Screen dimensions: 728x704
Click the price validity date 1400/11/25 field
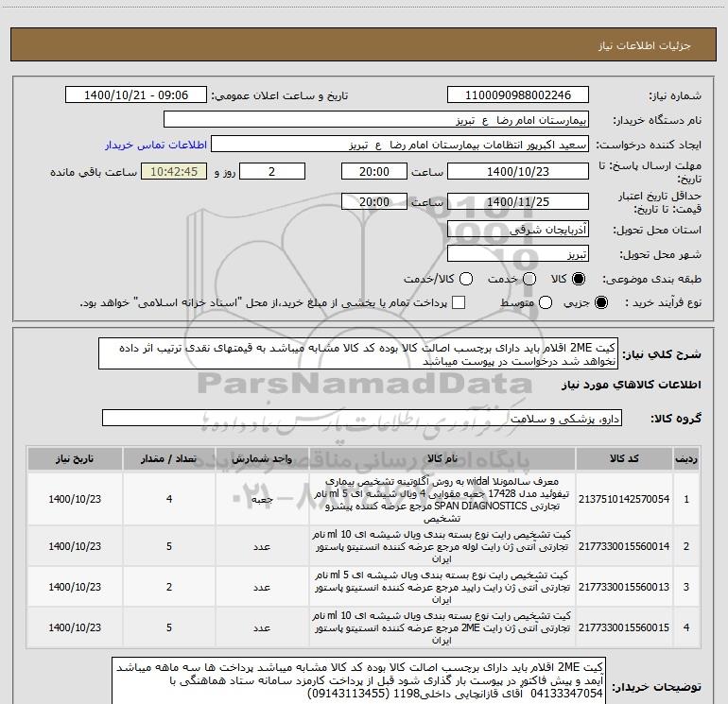point(518,201)
